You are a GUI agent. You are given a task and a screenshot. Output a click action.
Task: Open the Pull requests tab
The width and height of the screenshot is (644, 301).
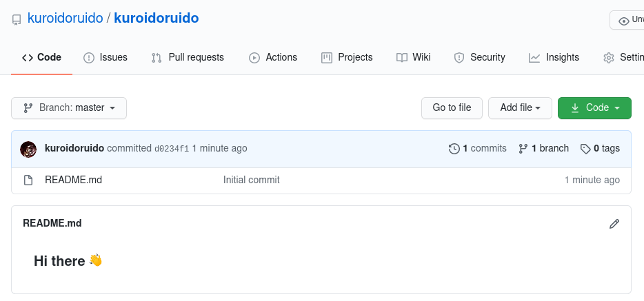pyautogui.click(x=188, y=58)
